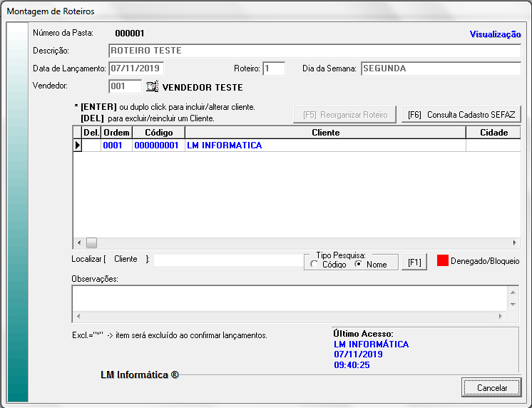Click the Cancelar button
This screenshot has width=532, height=408.
492,387
